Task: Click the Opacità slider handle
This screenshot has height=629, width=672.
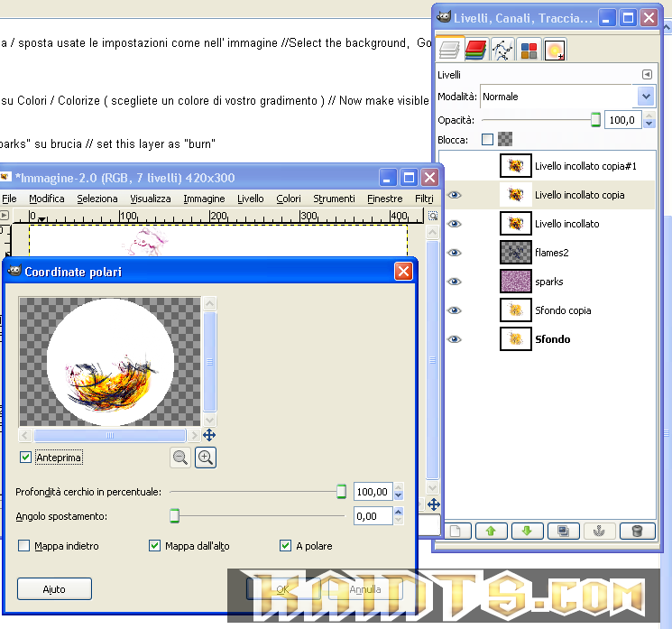Action: coord(595,119)
